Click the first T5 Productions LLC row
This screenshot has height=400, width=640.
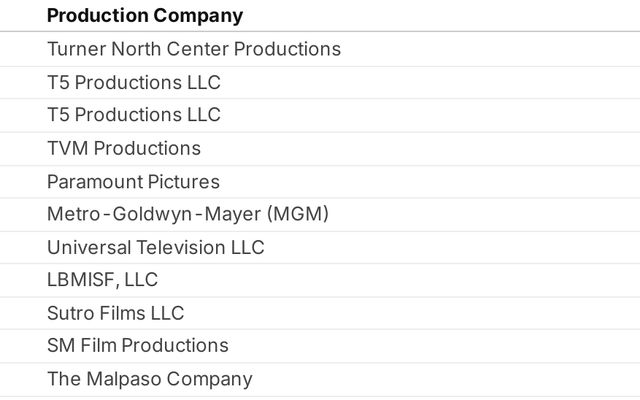click(133, 82)
